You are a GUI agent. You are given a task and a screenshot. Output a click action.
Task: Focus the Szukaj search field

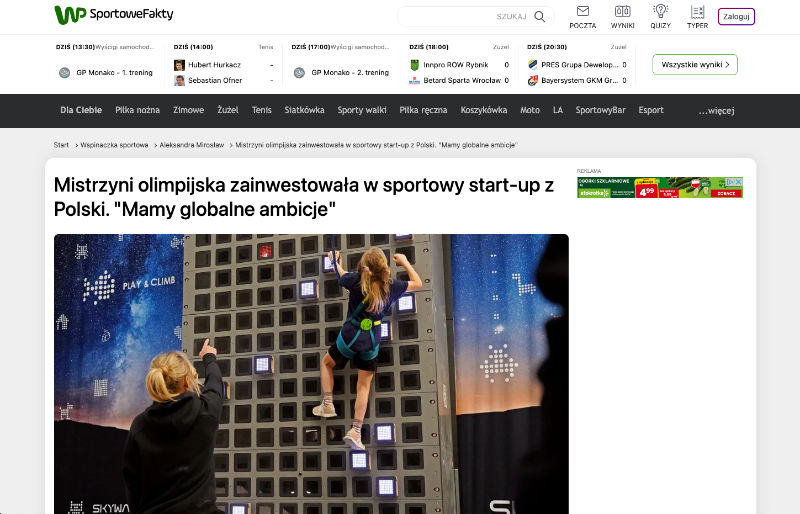[x=465, y=16]
